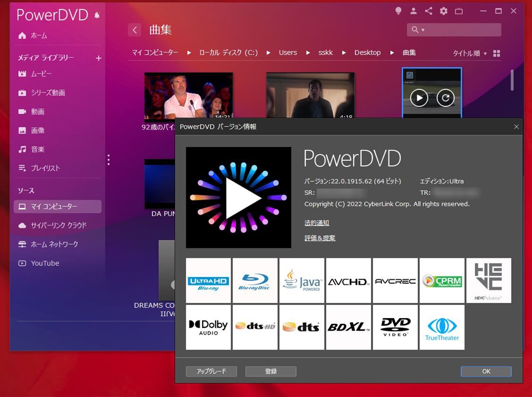Add to media library with plus icon
The image size is (532, 397).
click(x=98, y=58)
